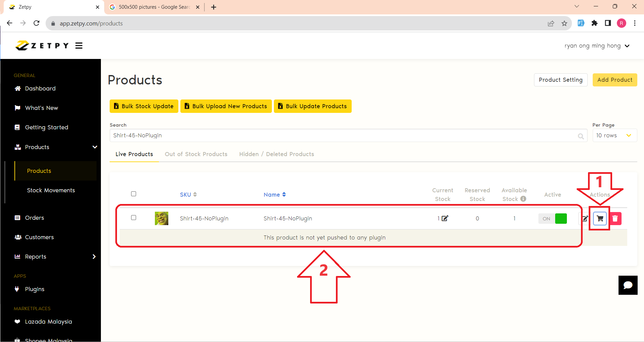Delete Shirt-45-NoPlugin with trash icon
The width and height of the screenshot is (644, 342).
[x=615, y=219]
